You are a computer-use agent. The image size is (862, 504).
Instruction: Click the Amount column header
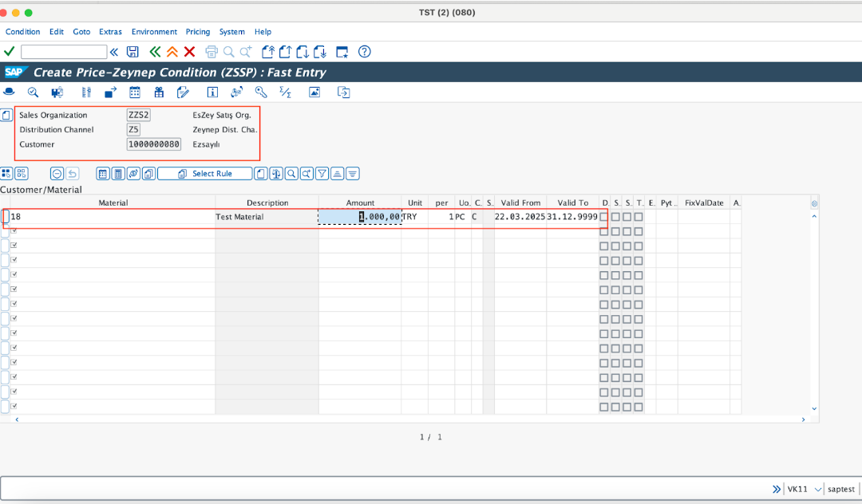[360, 203]
